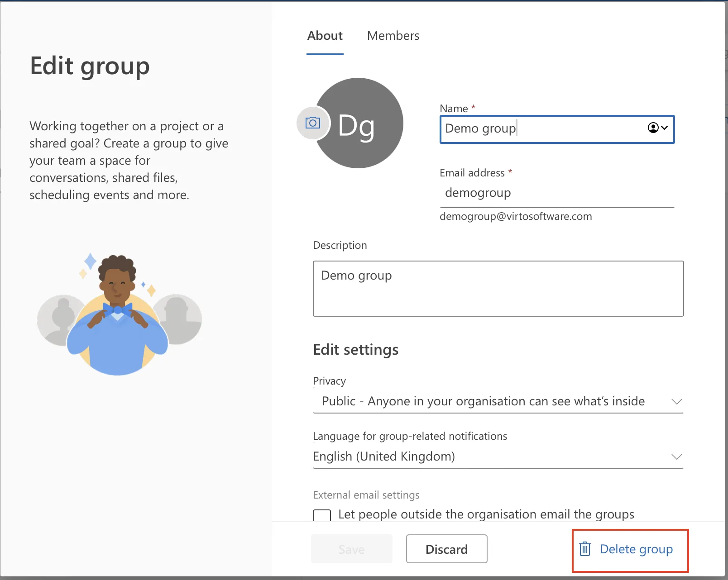The height and width of the screenshot is (580, 728).
Task: Expand the avatar selector chevron in the Name field
Action: [x=665, y=128]
